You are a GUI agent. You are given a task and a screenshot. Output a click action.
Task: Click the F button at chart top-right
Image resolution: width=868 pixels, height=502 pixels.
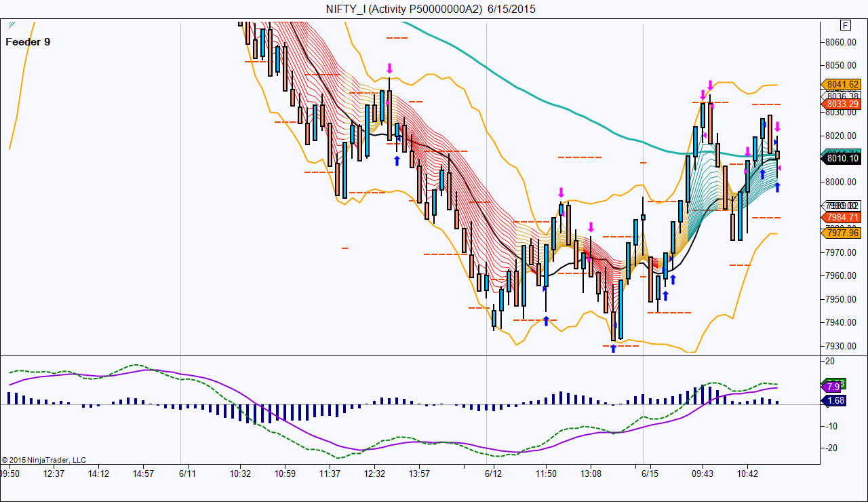(845, 25)
